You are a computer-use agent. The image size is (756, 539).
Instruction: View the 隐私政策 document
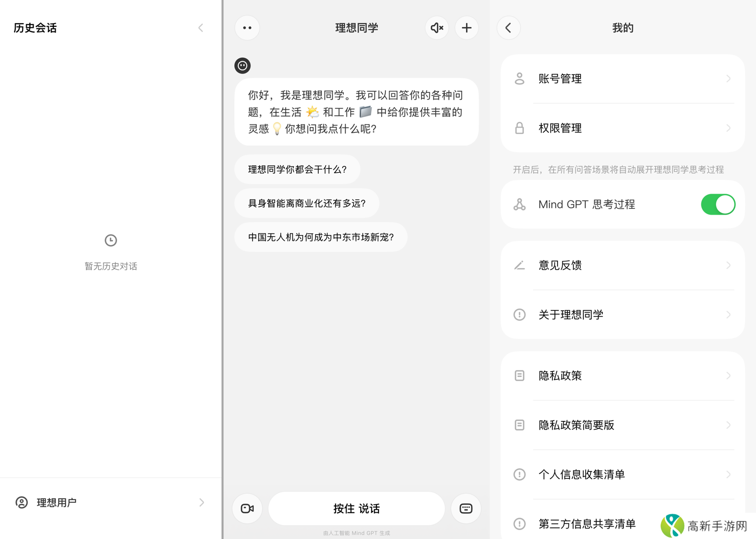tap(623, 376)
